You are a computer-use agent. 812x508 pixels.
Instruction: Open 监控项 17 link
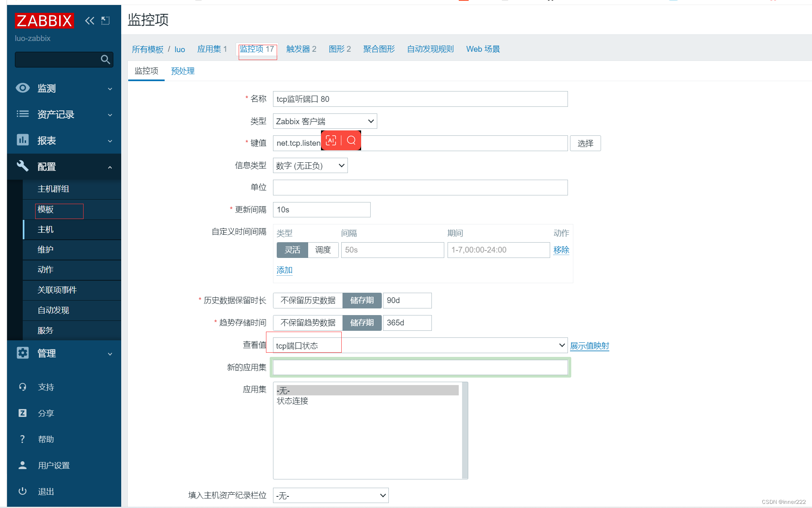coord(257,49)
